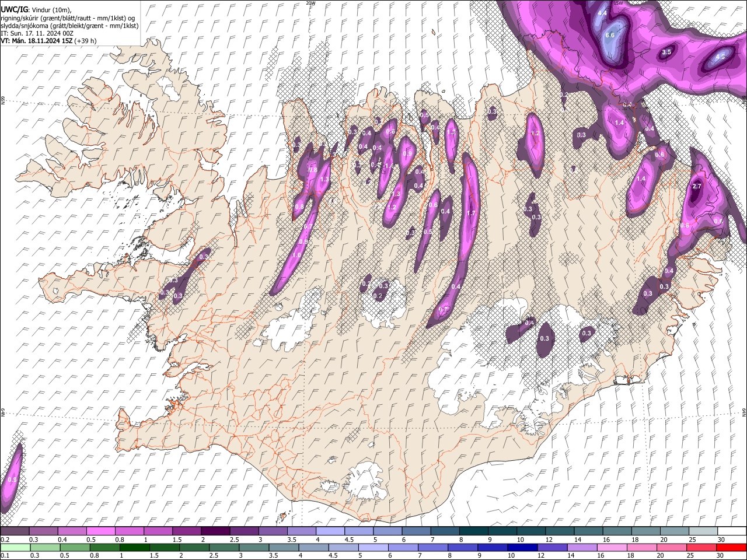The height and width of the screenshot is (560, 747).
Task: Pick the darkest purple swatch at 2 in top legend
Action: tap(215, 531)
